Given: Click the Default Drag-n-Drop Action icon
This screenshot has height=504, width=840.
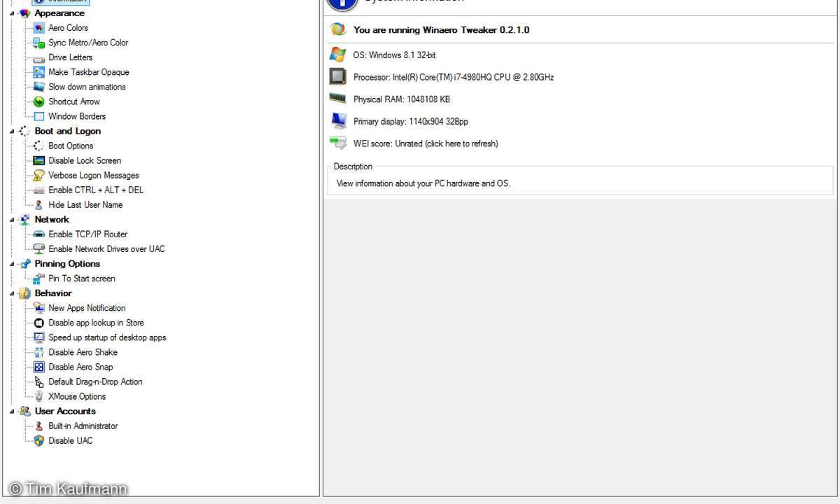Looking at the screenshot, I should [x=39, y=381].
